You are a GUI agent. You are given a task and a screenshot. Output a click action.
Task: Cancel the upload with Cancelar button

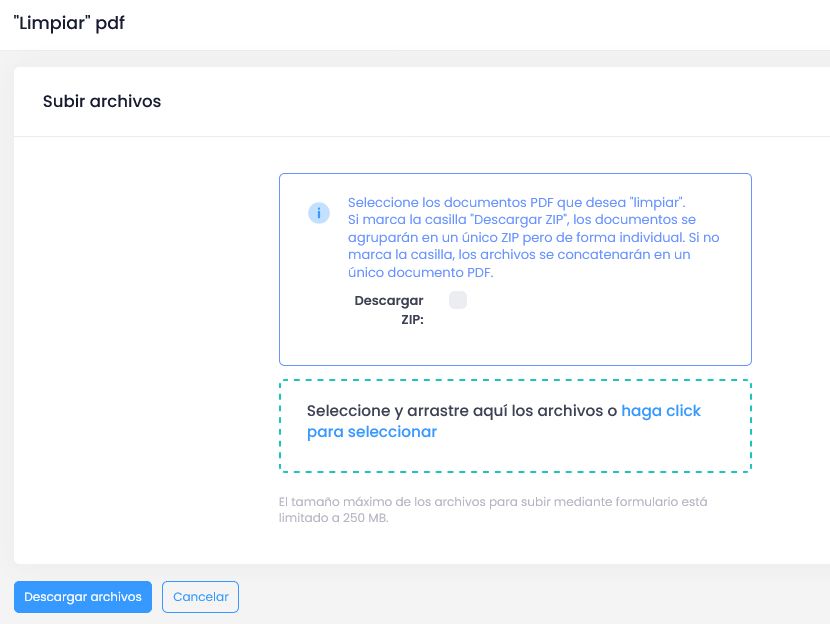(x=200, y=597)
